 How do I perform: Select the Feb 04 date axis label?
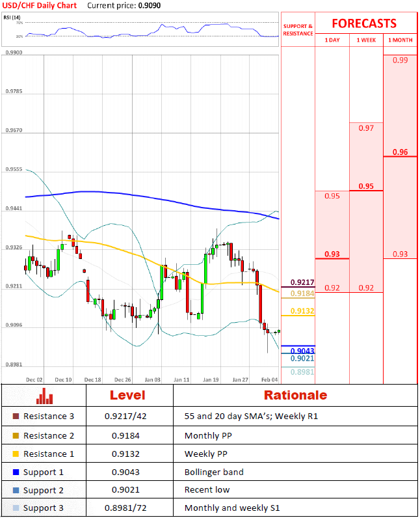pyautogui.click(x=269, y=379)
